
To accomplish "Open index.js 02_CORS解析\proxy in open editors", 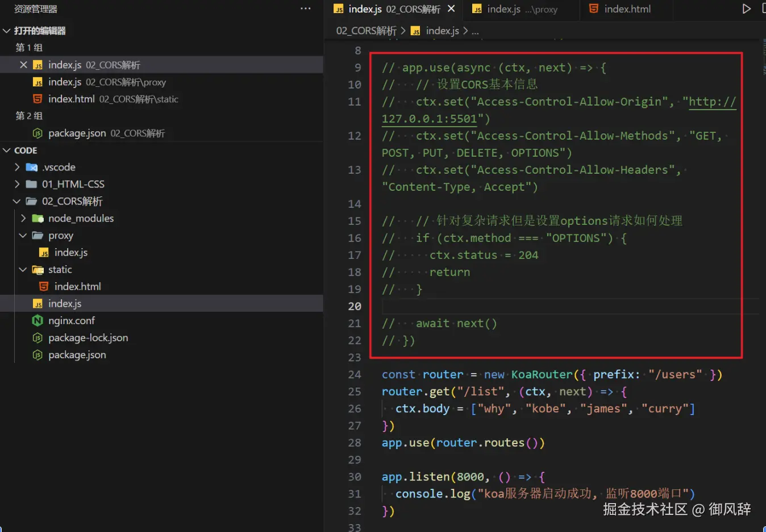I will click(161, 82).
